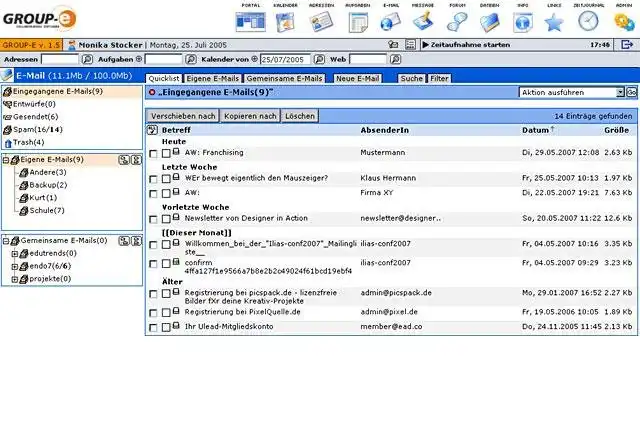Switch to the Quicklist tab

(164, 78)
